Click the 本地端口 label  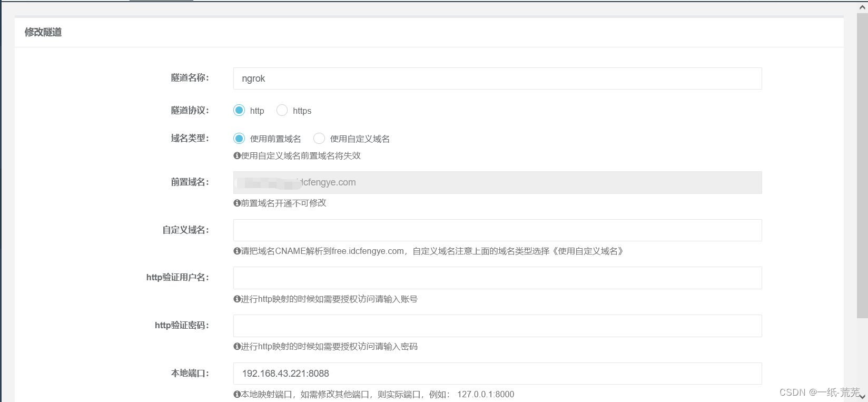pyautogui.click(x=190, y=374)
